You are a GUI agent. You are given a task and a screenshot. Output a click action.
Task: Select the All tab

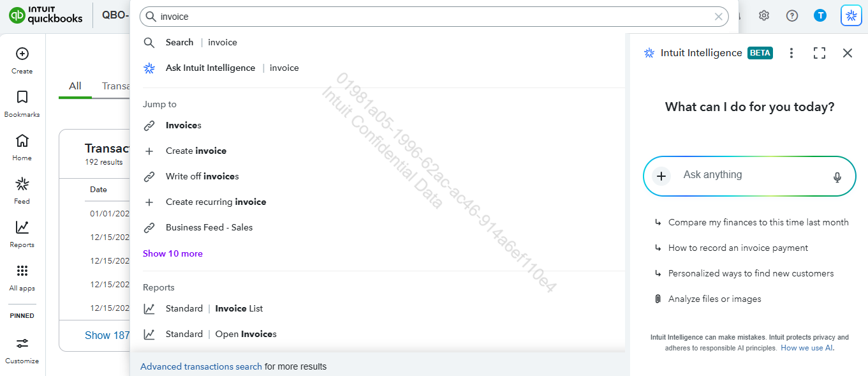tap(75, 86)
